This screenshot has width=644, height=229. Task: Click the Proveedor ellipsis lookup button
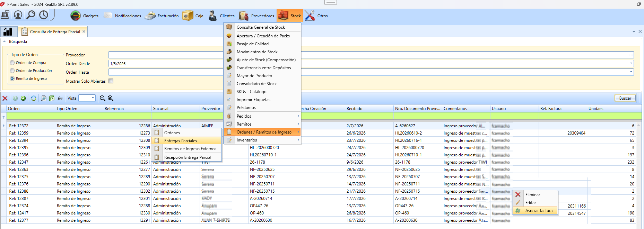coord(631,55)
